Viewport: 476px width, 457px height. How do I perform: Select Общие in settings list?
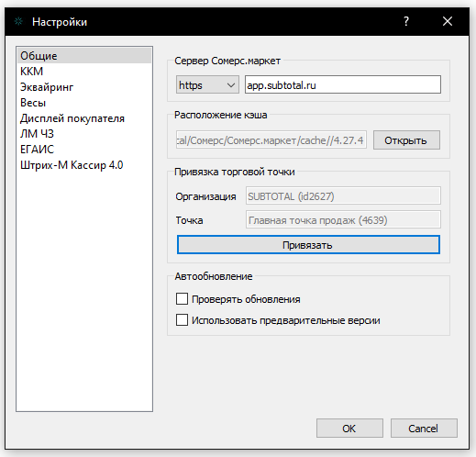(84, 56)
